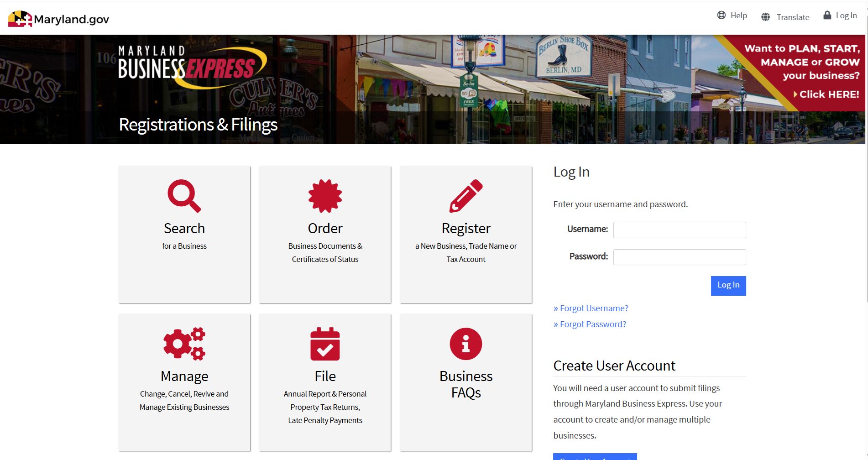Follow the Forgot Password link
Viewport: 868px width, 460px height.
[593, 324]
